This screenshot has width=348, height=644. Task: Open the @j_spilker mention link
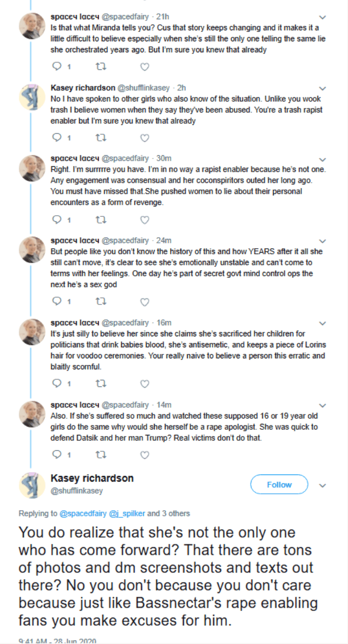click(x=127, y=514)
